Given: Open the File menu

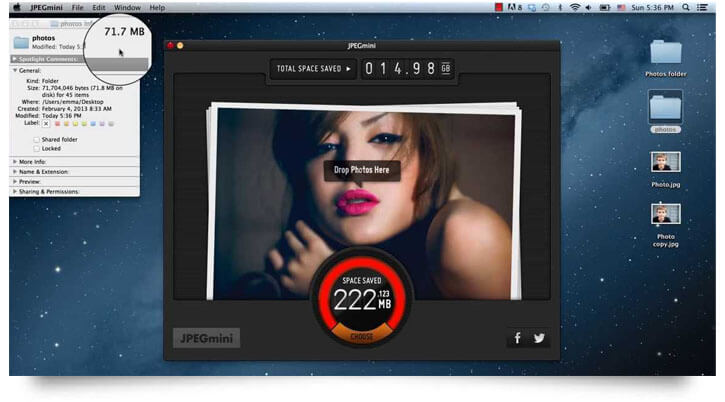Looking at the screenshot, I should 77,7.
